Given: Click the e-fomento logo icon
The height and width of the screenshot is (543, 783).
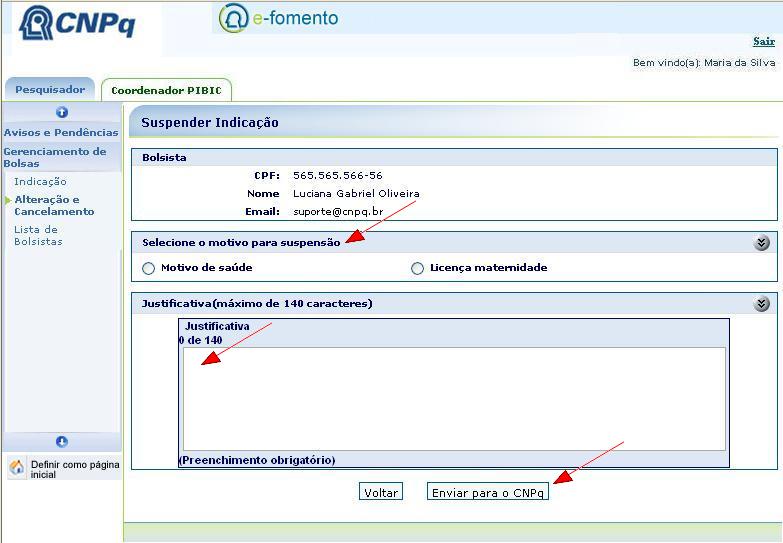Looking at the screenshot, I should [x=233, y=19].
